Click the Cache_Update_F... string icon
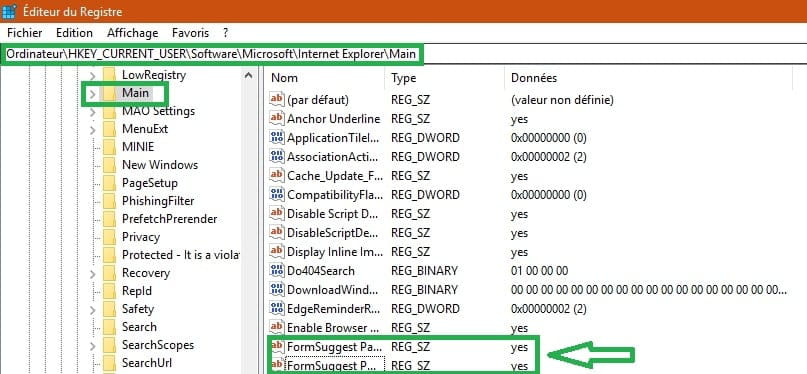 coord(277,175)
